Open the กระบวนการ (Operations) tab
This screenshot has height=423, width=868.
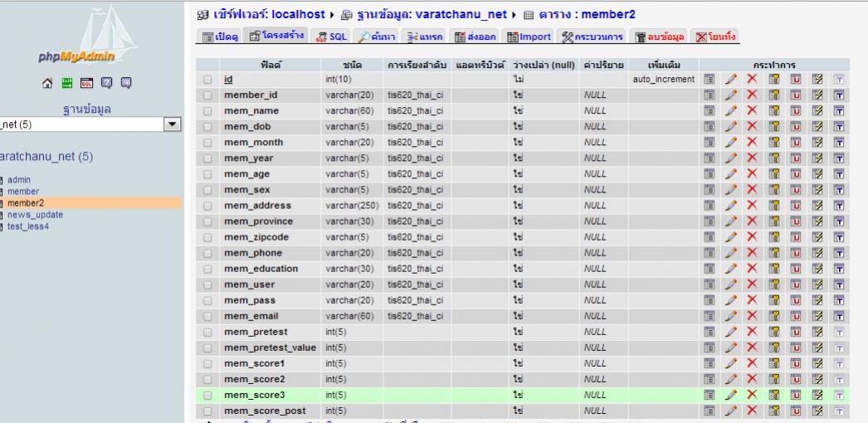[592, 37]
